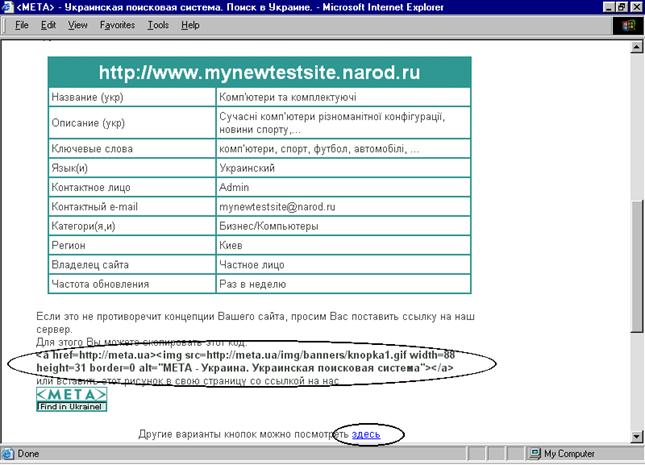This screenshot has width=645, height=465.
Task: Click the 'Раз в неделю' cell
Action: (x=343, y=284)
